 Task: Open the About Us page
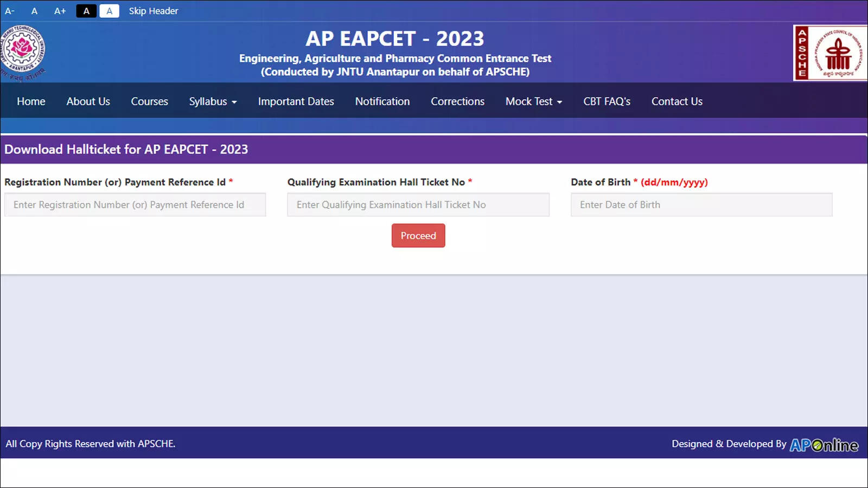[x=88, y=101]
